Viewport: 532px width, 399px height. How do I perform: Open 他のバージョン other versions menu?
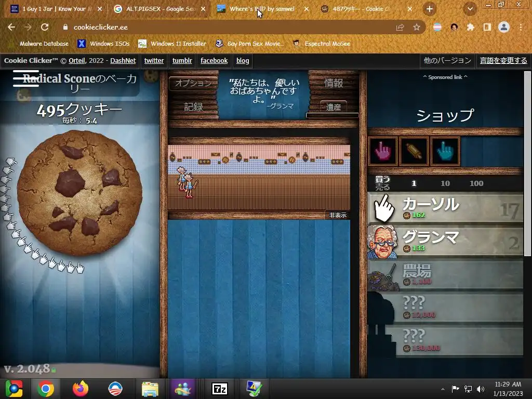point(447,60)
